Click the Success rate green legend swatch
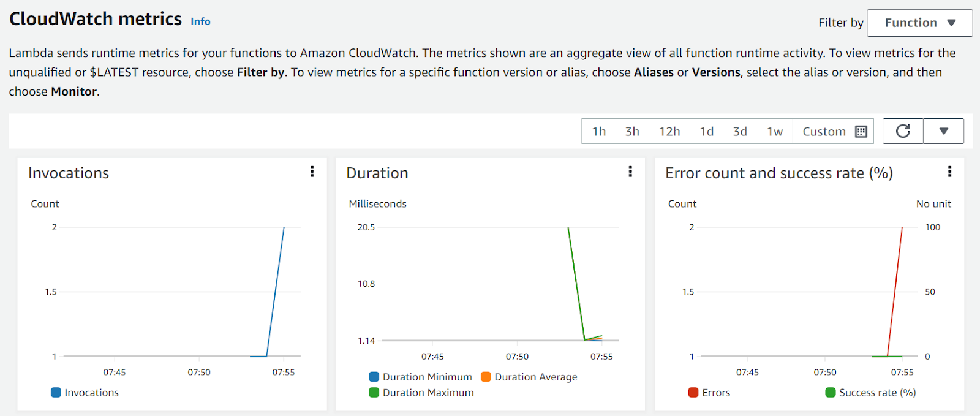This screenshot has height=416, width=980. [830, 392]
